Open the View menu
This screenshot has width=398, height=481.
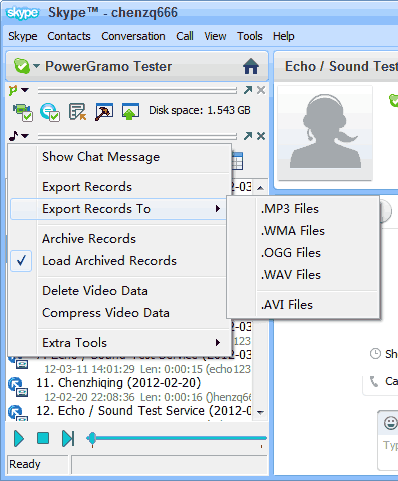215,36
